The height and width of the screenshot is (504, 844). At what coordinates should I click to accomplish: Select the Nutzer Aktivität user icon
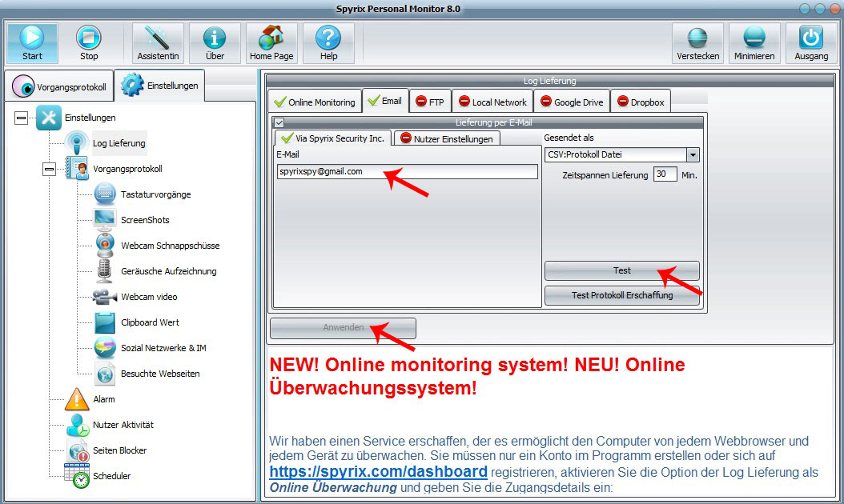tap(77, 424)
